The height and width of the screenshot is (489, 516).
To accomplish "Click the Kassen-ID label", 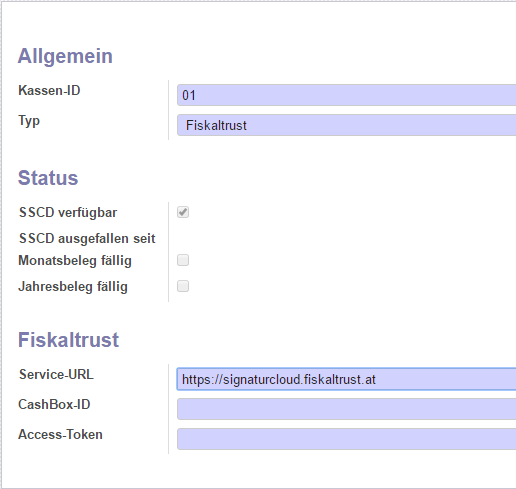I will point(49,90).
